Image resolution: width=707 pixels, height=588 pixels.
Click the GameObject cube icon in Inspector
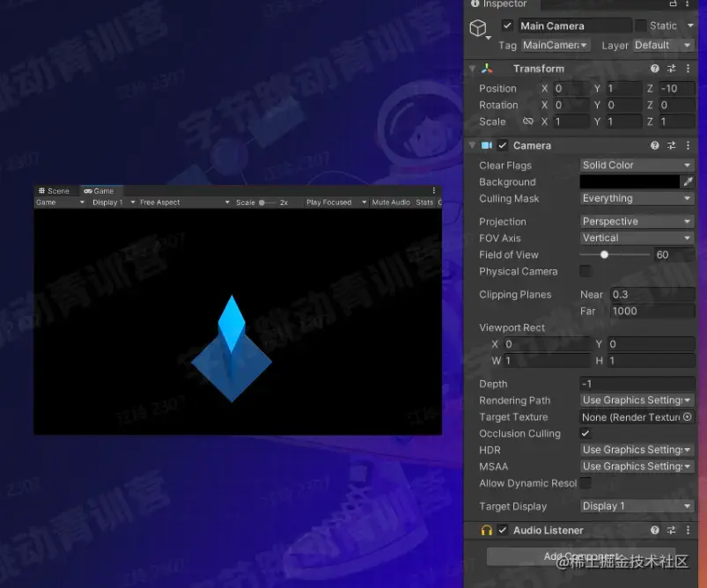pyautogui.click(x=478, y=28)
